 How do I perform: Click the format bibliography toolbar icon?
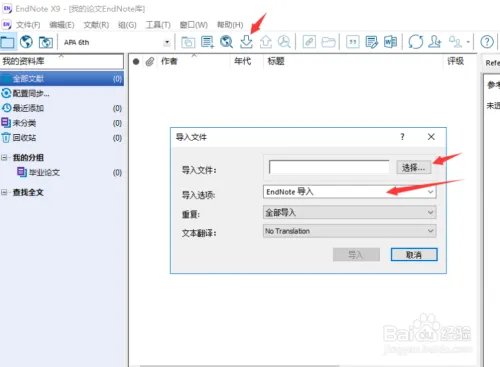tap(372, 42)
